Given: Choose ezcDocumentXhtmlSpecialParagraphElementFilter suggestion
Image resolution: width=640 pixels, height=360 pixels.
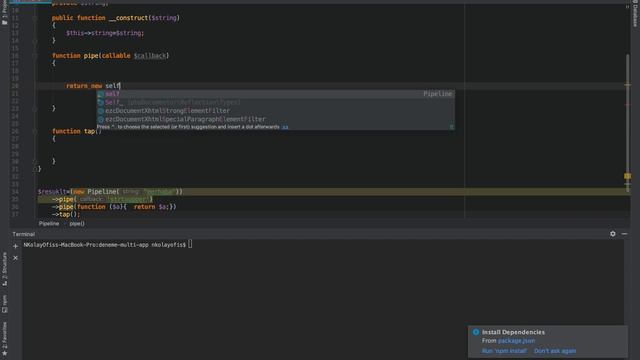Looking at the screenshot, I should pyautogui.click(x=276, y=119).
